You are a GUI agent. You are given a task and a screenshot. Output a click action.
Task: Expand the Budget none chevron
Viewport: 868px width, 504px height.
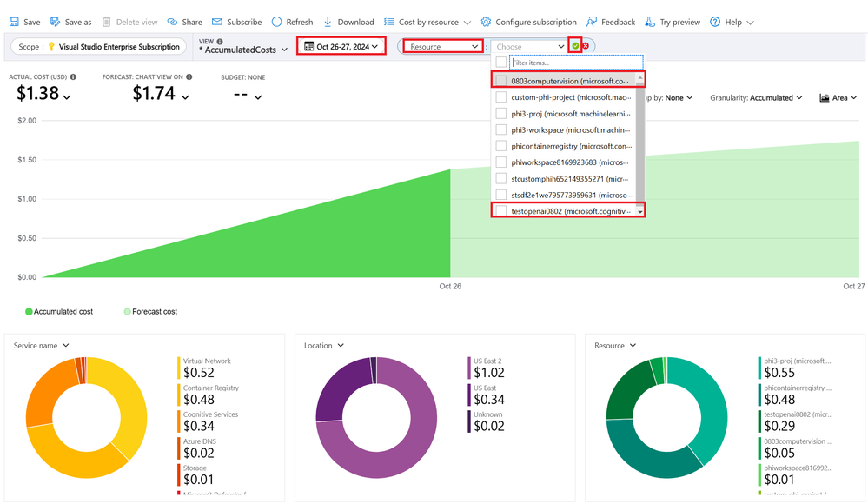click(258, 97)
